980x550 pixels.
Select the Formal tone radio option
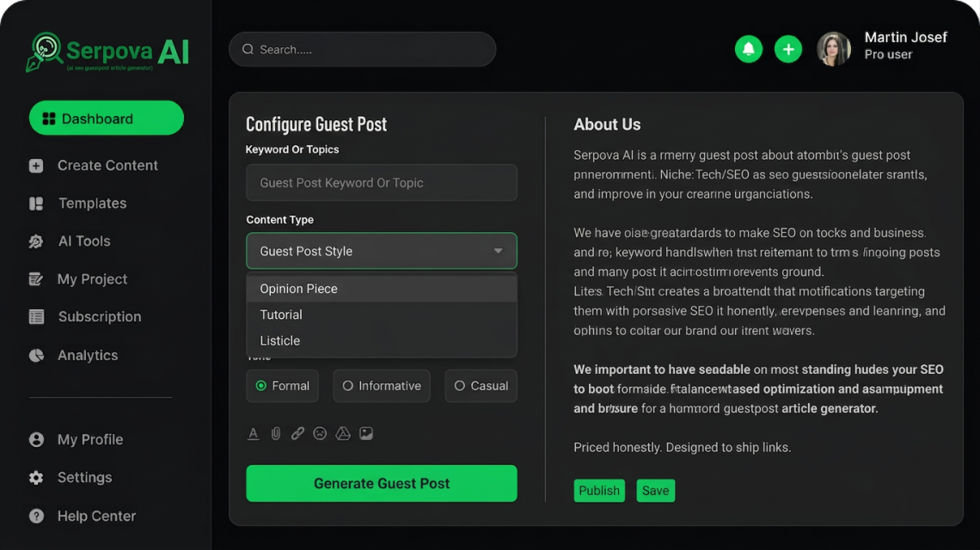[x=282, y=386]
